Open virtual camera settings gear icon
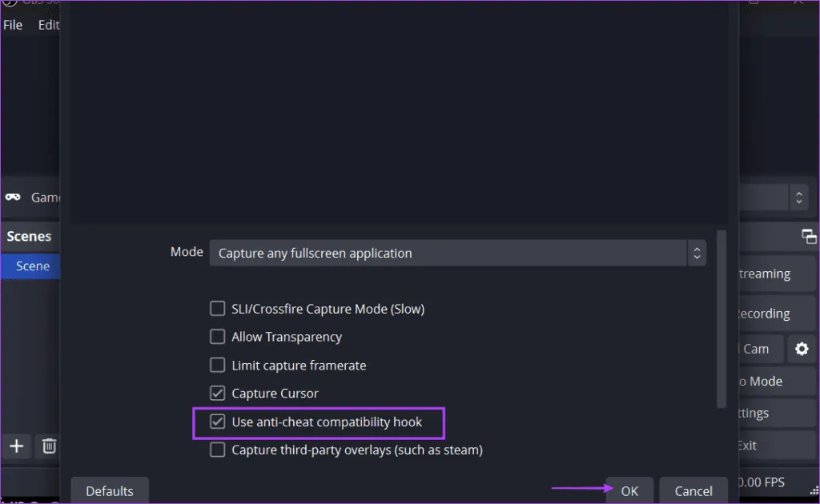 [801, 349]
